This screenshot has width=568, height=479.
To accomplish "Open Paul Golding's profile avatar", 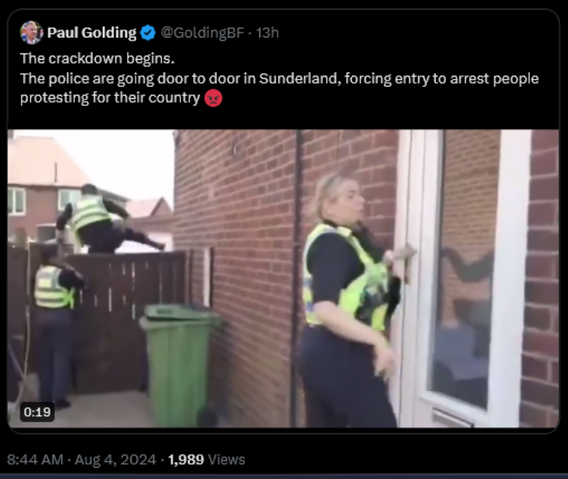I will [x=31, y=32].
